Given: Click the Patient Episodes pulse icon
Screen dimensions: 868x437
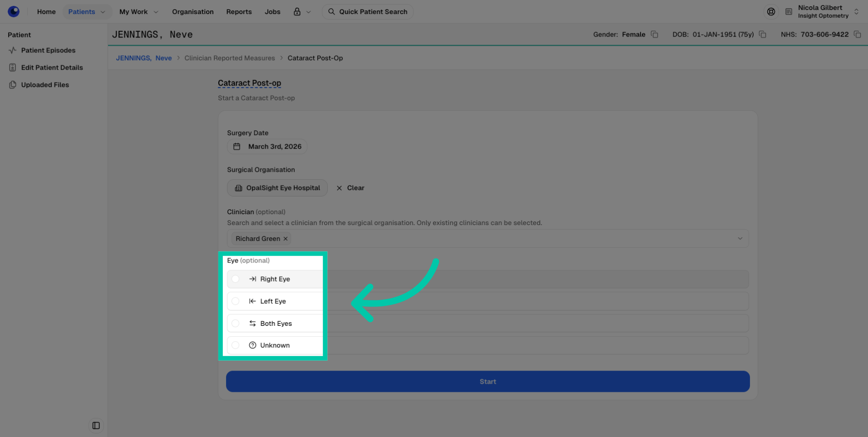Looking at the screenshot, I should (x=13, y=50).
